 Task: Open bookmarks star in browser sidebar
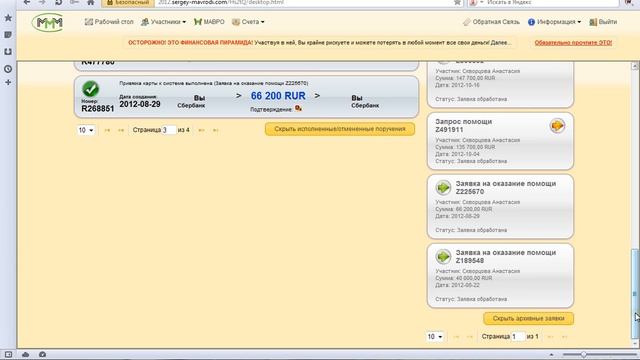pos(8,18)
